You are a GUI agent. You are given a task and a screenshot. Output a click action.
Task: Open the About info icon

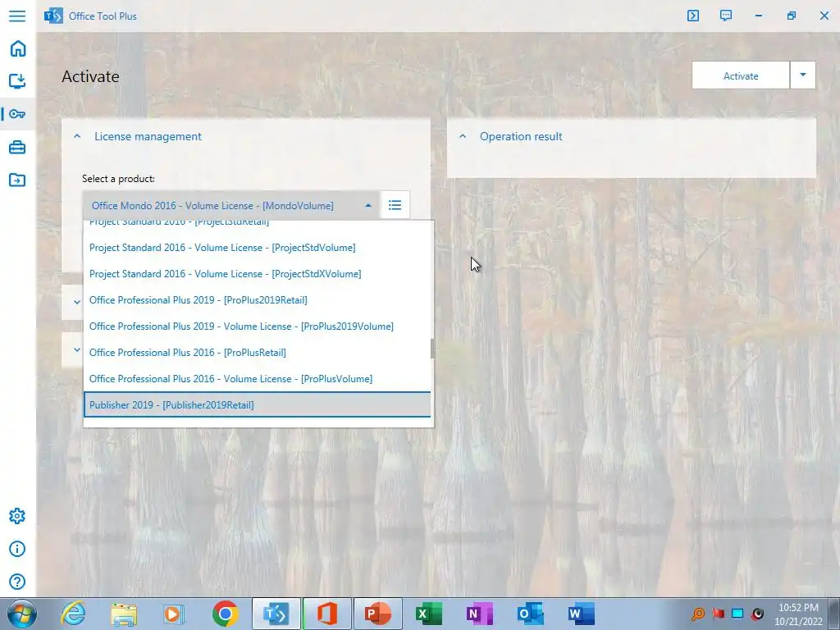pyautogui.click(x=17, y=549)
